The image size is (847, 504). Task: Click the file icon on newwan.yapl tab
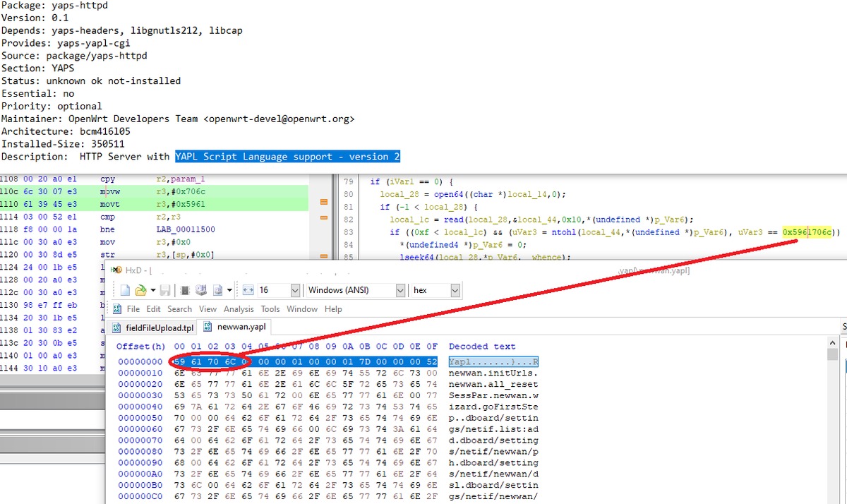click(x=208, y=326)
